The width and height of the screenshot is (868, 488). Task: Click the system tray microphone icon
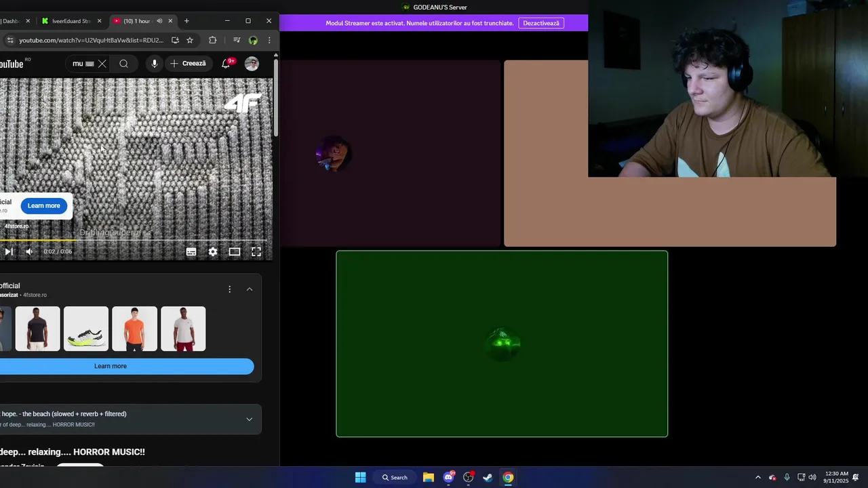(787, 477)
